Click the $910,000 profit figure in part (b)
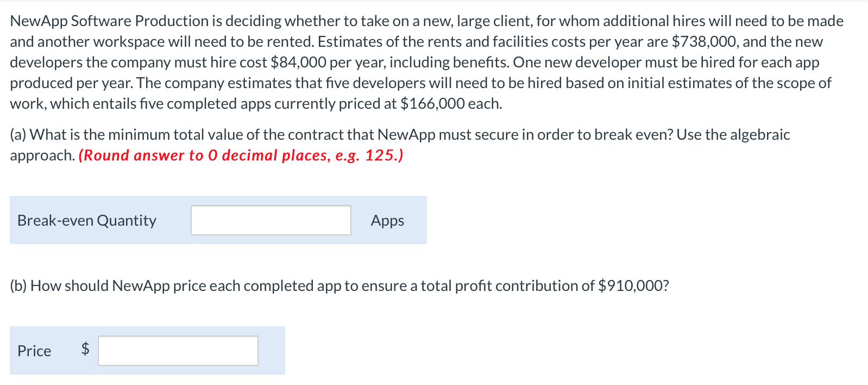The width and height of the screenshot is (868, 385). click(632, 285)
